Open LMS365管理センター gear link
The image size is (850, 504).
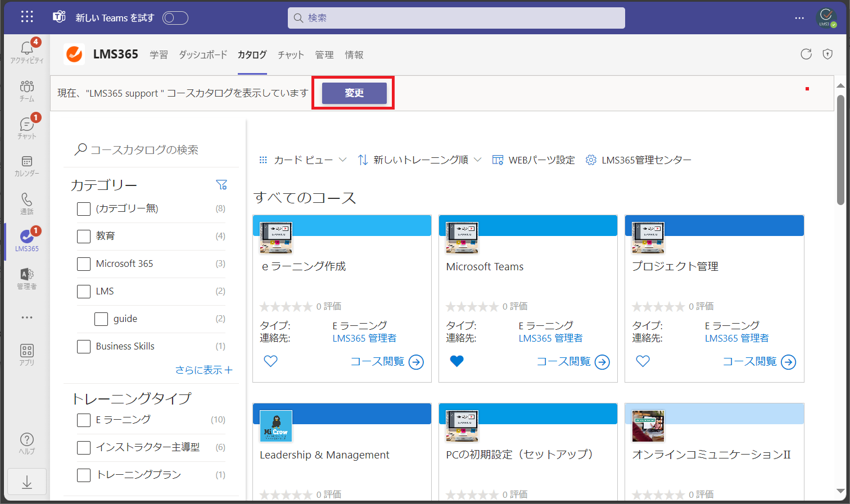[x=638, y=160]
